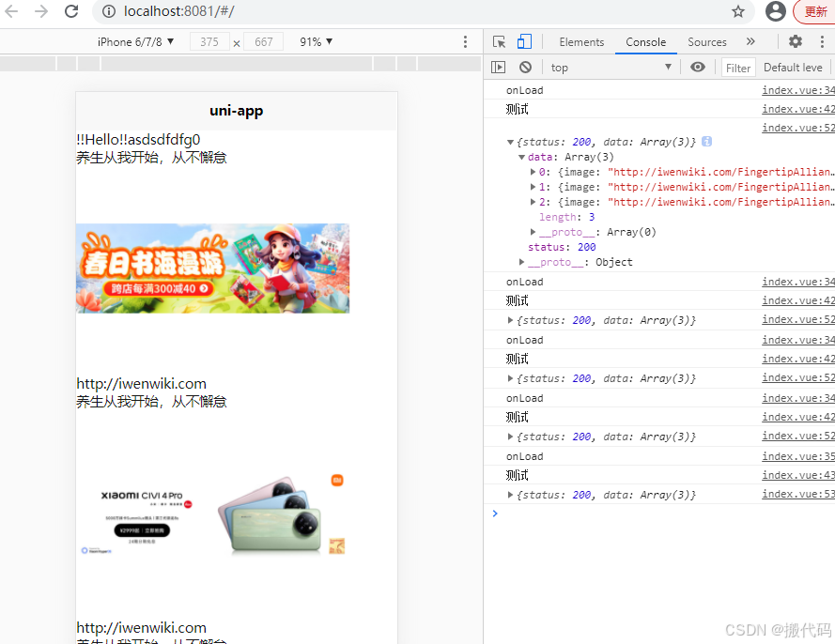
Task: Open index.vue:42 link on first 测试 row
Action: coord(797,109)
